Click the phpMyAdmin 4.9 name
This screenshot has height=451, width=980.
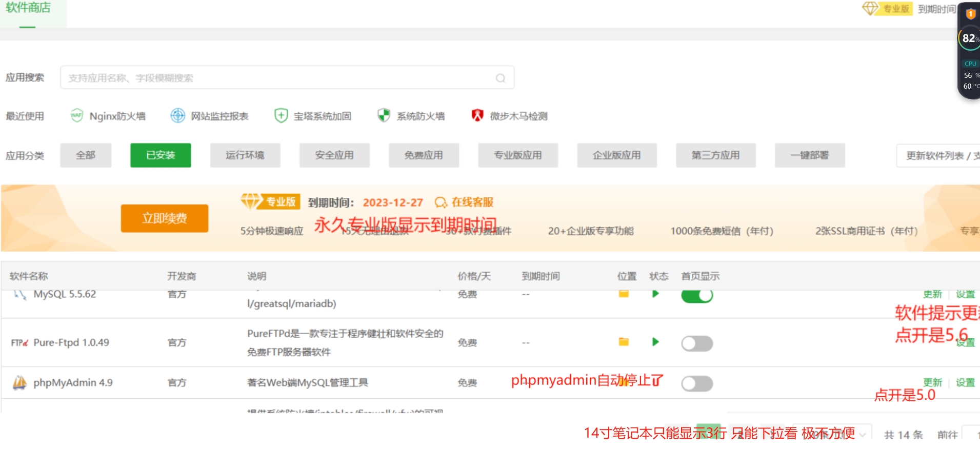click(73, 383)
